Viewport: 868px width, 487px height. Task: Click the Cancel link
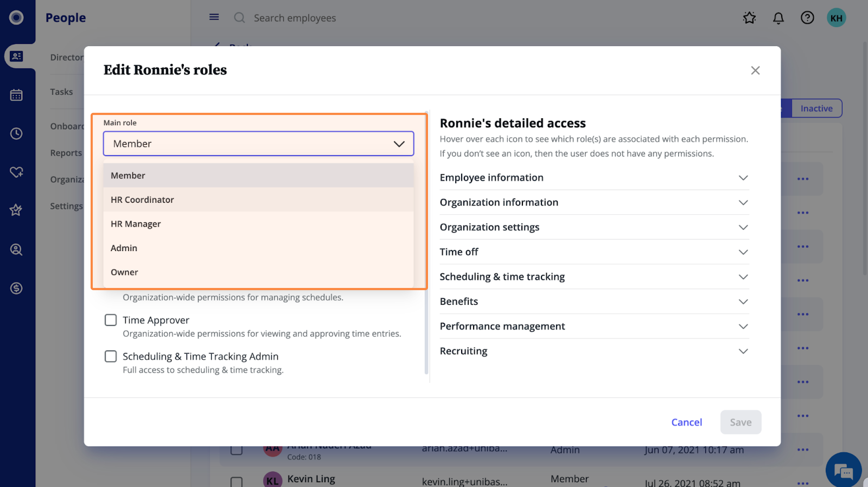[x=687, y=422]
